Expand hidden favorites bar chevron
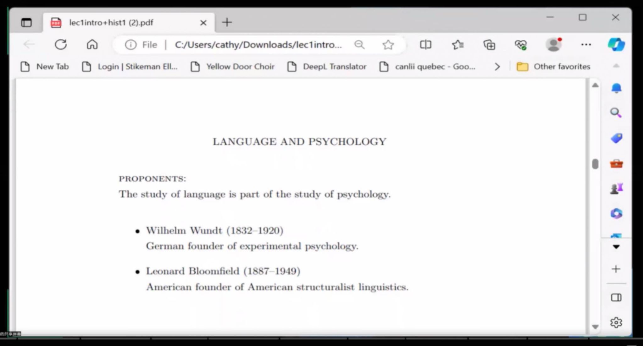The height and width of the screenshot is (347, 644). point(497,67)
